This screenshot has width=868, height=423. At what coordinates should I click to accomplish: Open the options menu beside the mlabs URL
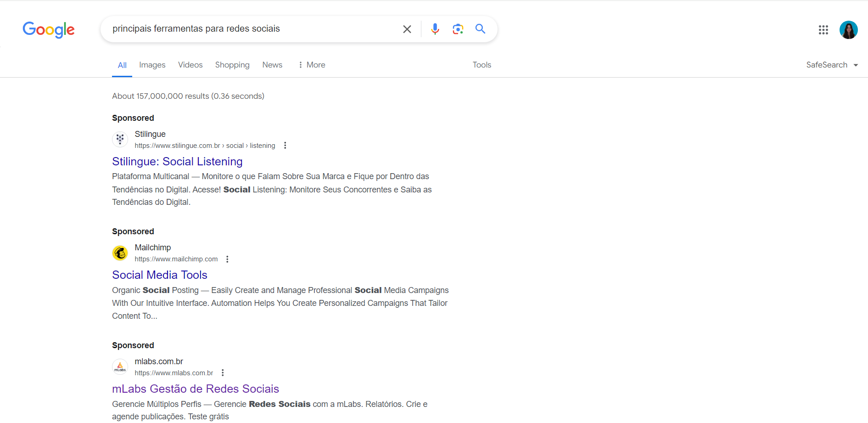coord(223,373)
